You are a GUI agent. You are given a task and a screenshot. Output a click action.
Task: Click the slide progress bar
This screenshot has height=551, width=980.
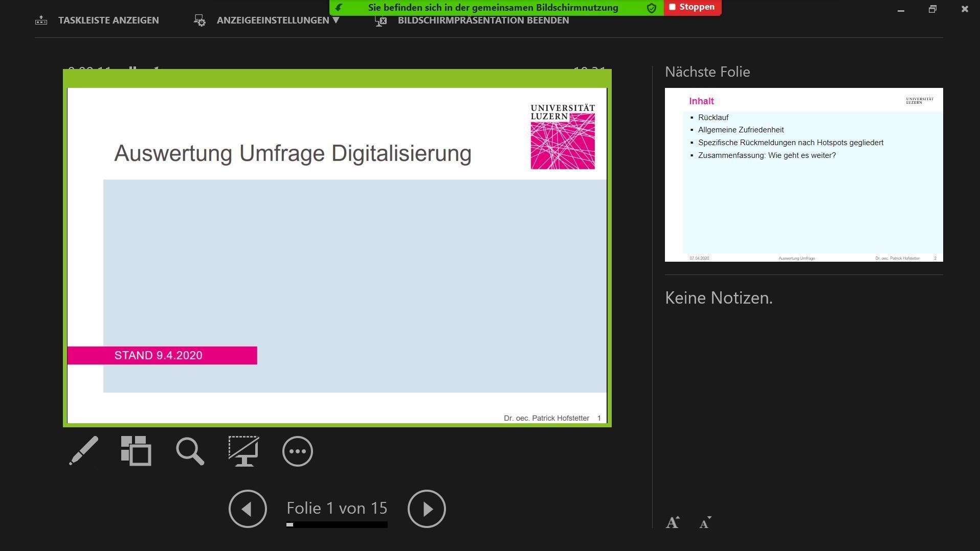[x=337, y=524]
